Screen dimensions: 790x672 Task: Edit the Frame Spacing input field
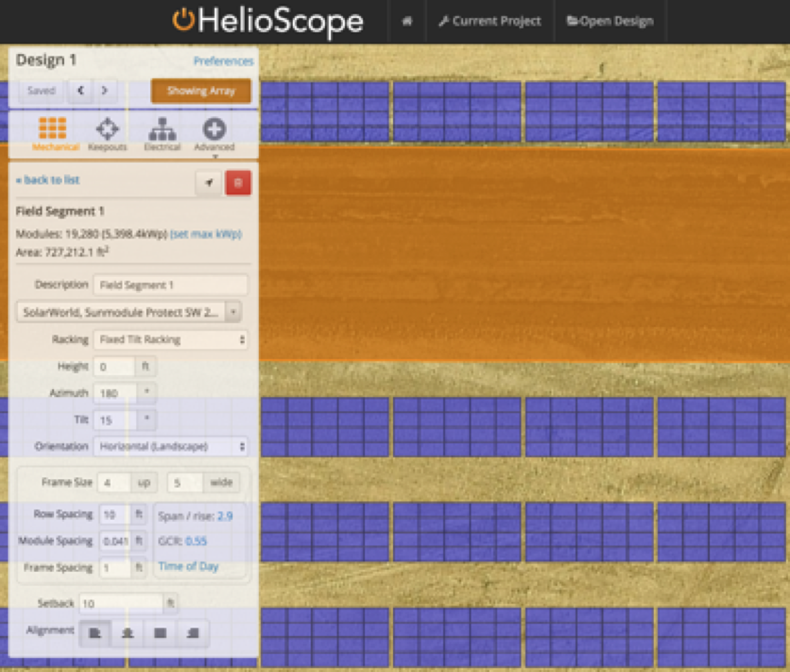click(115, 568)
